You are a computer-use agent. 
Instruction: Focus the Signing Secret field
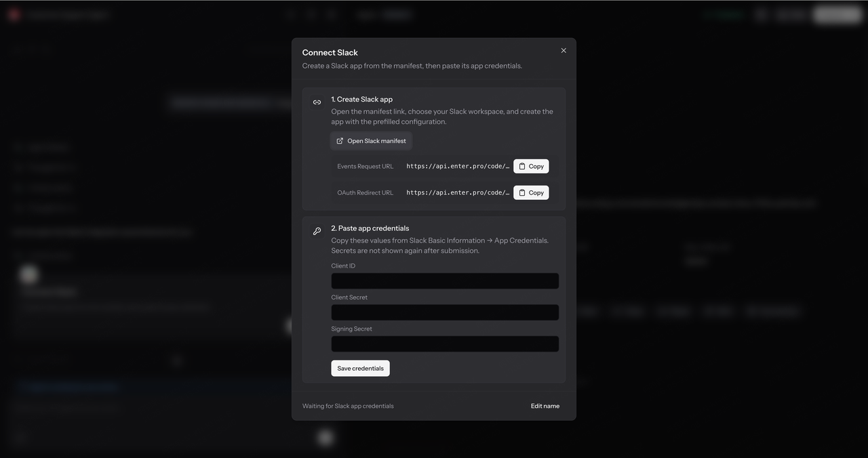click(445, 344)
